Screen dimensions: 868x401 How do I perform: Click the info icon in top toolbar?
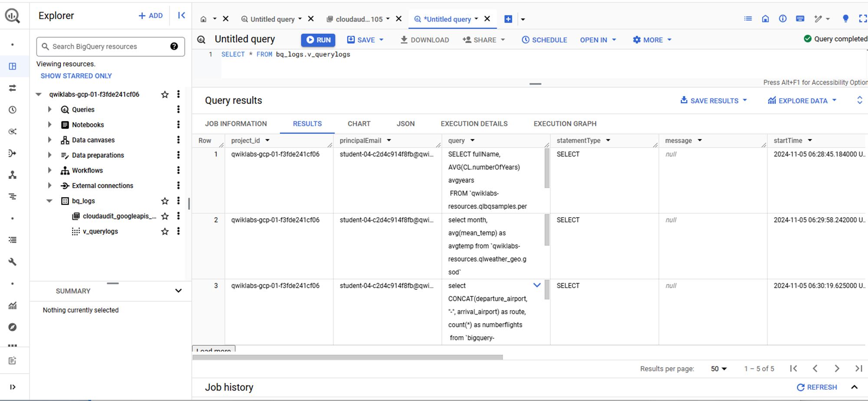783,19
